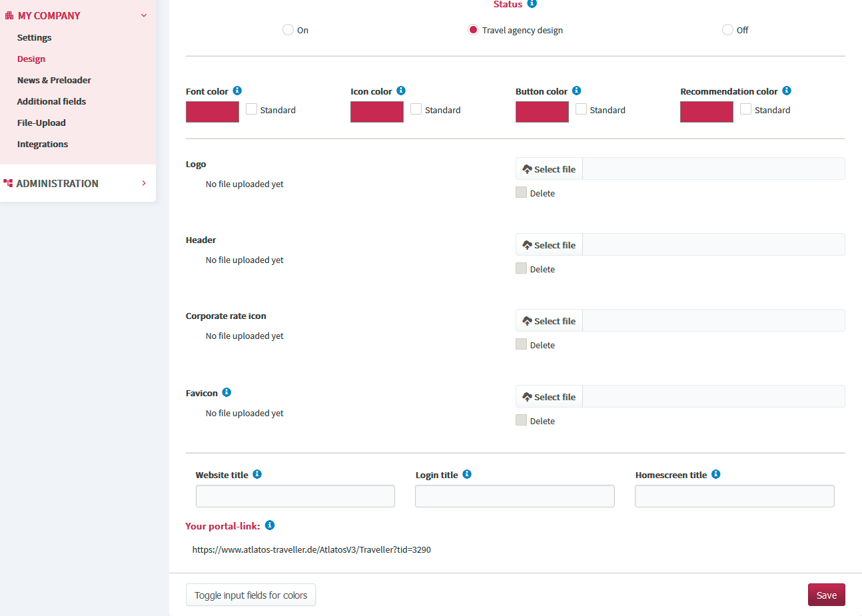
Task: Click Select file for Logo
Action: click(550, 169)
